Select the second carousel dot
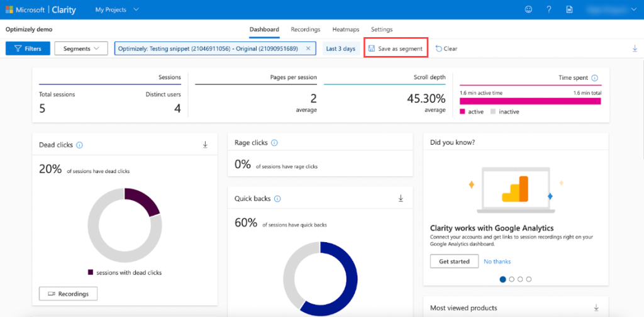The height and width of the screenshot is (317, 644). [x=511, y=279]
